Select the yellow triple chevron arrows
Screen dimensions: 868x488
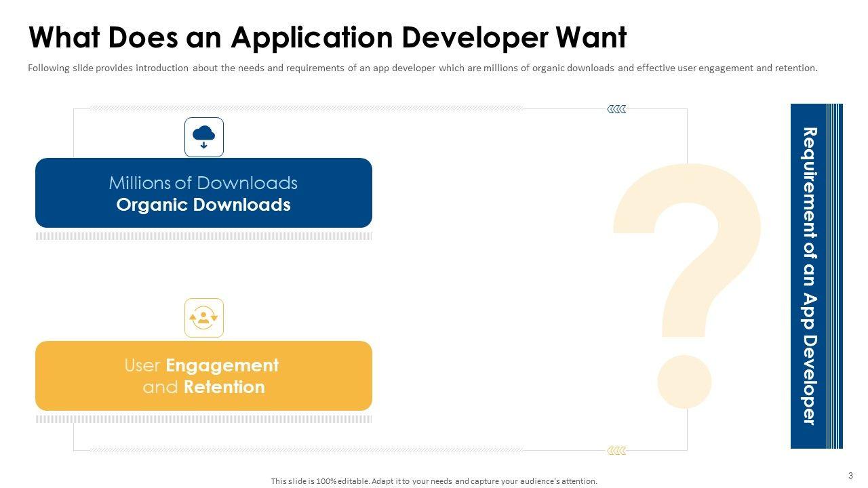pos(616,451)
